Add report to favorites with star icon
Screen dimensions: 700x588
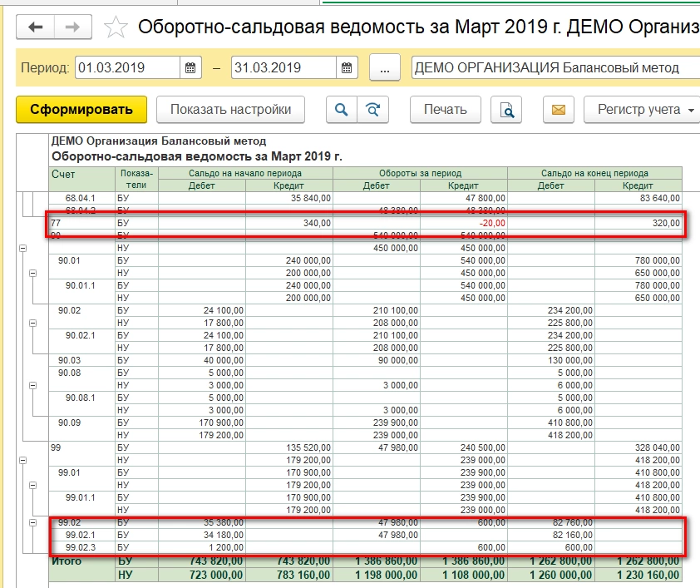(x=116, y=27)
